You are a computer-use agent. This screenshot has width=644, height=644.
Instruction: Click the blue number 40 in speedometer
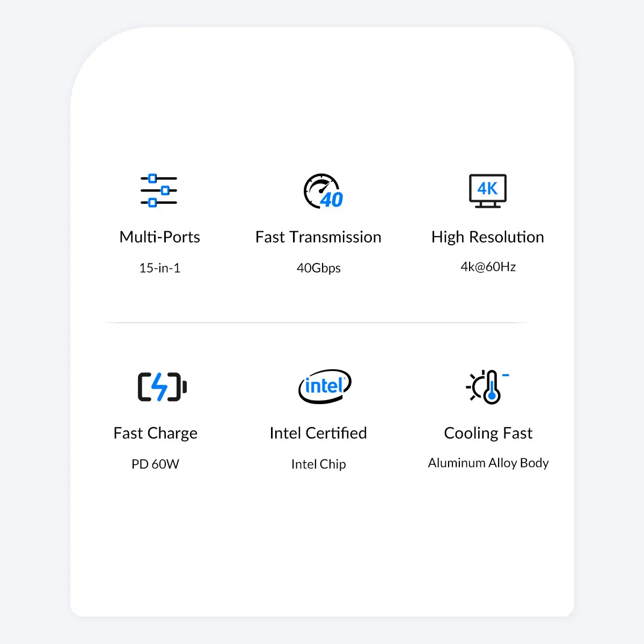coord(332,200)
